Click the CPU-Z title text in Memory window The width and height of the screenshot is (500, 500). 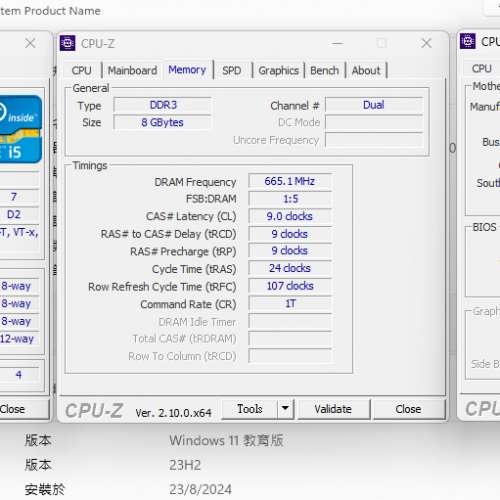tap(98, 44)
